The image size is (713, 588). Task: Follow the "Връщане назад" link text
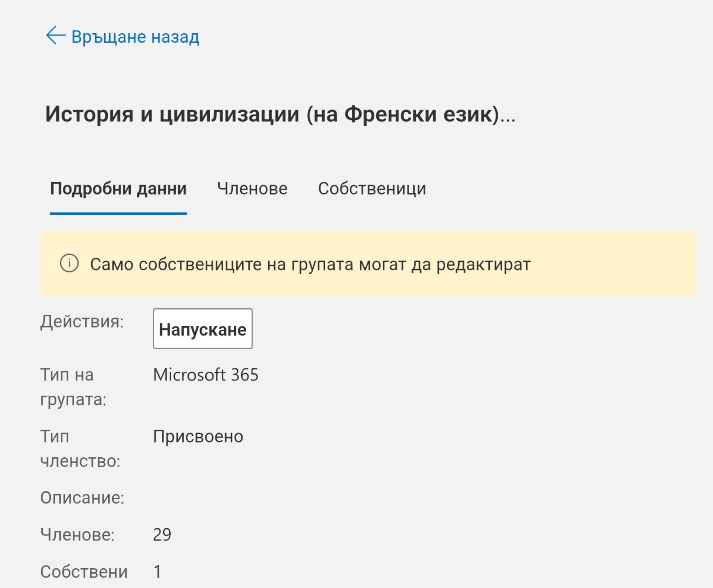coord(135,37)
